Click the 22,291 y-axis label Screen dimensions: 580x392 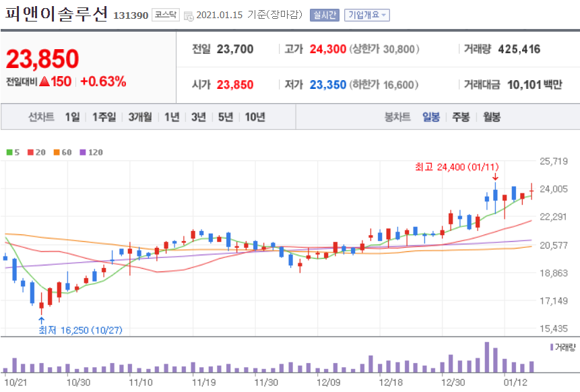tap(553, 217)
